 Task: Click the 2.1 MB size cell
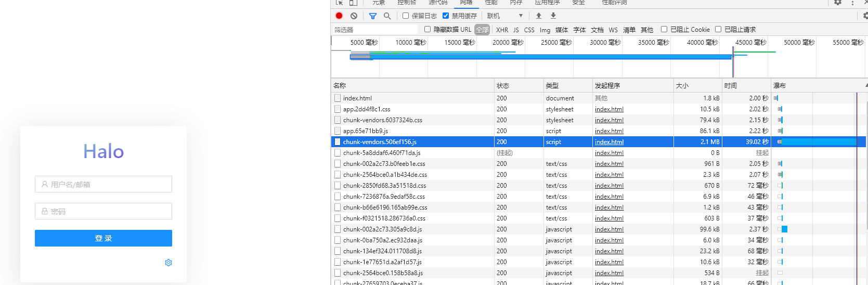[x=697, y=141]
